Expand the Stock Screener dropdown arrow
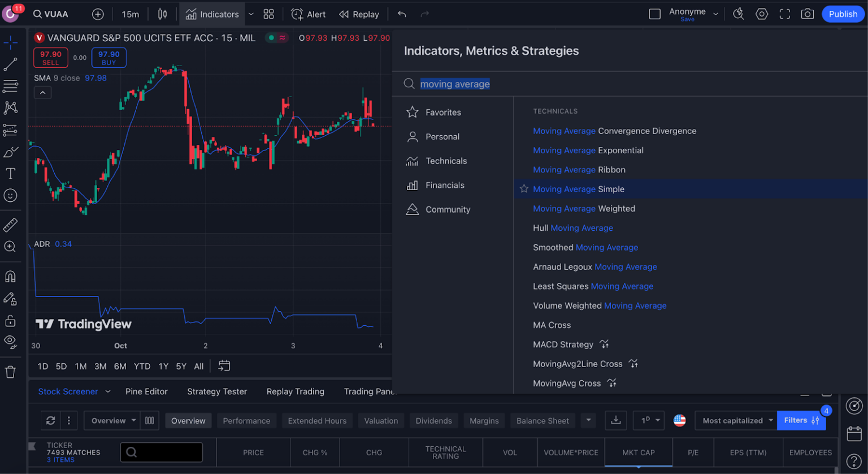This screenshot has height=474, width=868. (108, 391)
